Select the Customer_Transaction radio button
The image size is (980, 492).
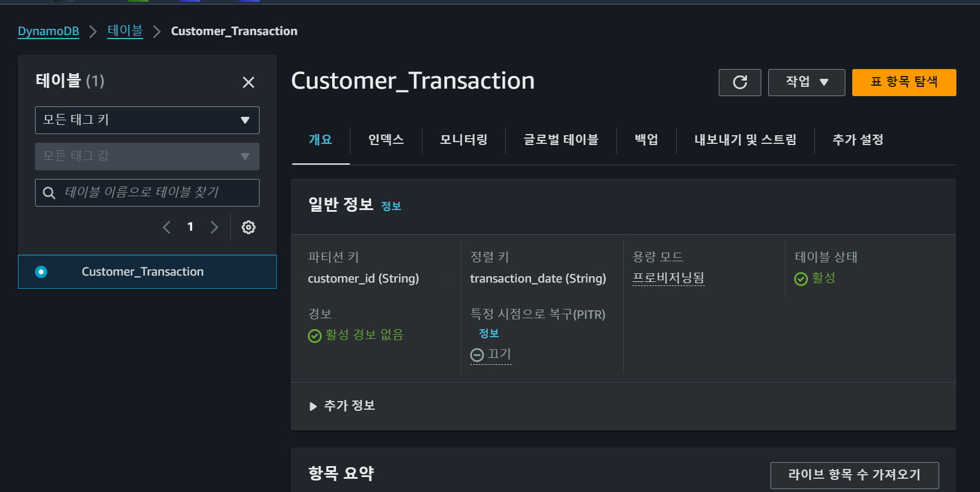[41, 272]
